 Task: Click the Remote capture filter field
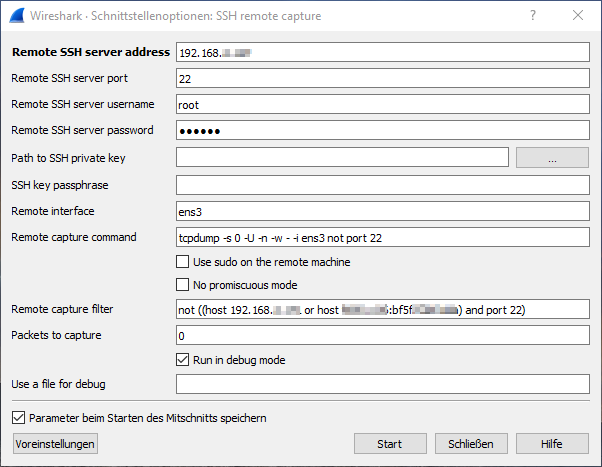(x=383, y=309)
